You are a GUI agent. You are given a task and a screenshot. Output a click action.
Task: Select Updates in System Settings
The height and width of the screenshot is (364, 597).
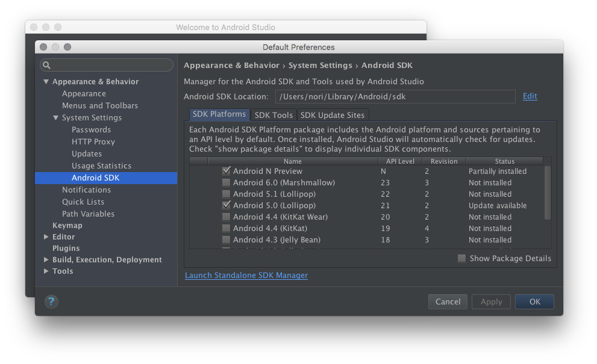pos(87,153)
